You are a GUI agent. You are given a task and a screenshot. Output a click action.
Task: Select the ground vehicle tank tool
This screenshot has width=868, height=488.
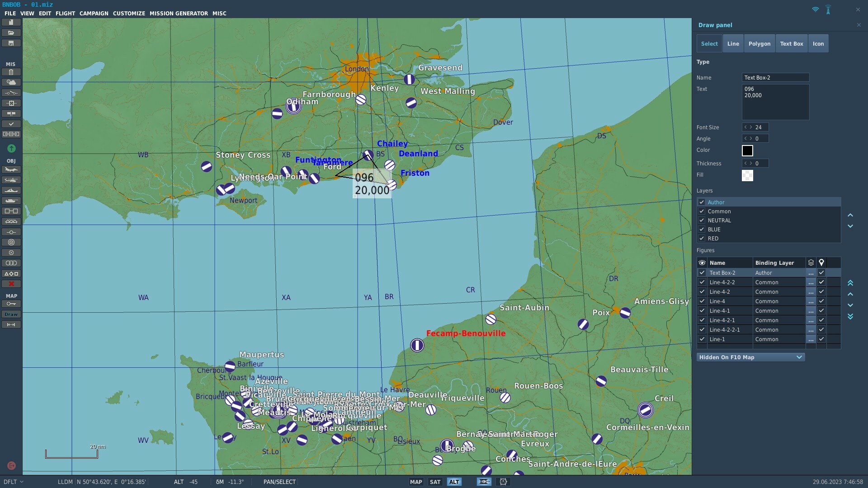coord(11,201)
